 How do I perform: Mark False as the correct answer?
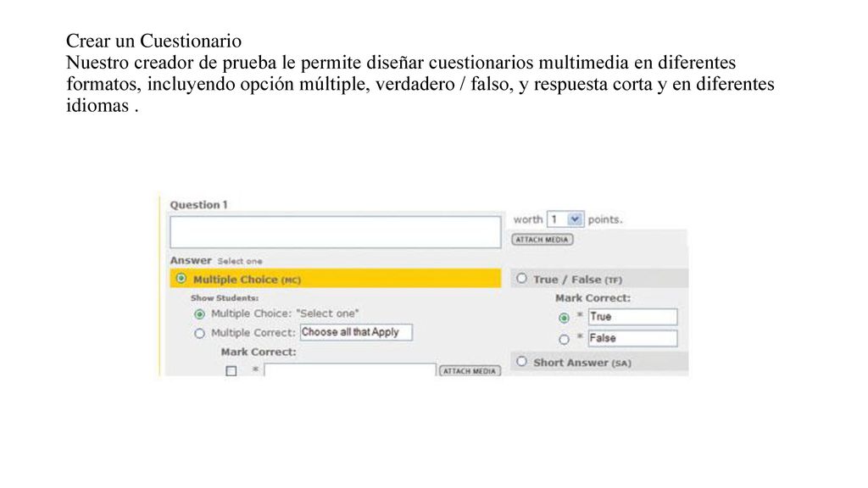click(x=564, y=340)
